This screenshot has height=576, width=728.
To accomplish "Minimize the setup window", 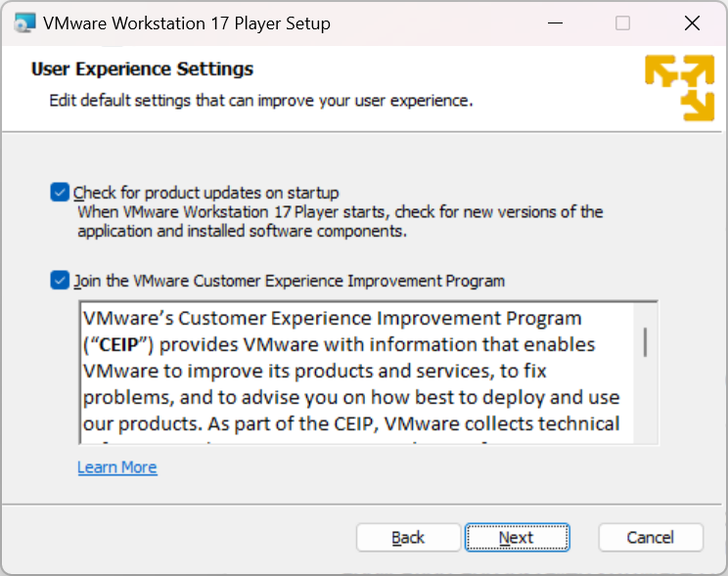I will coord(555,23).
